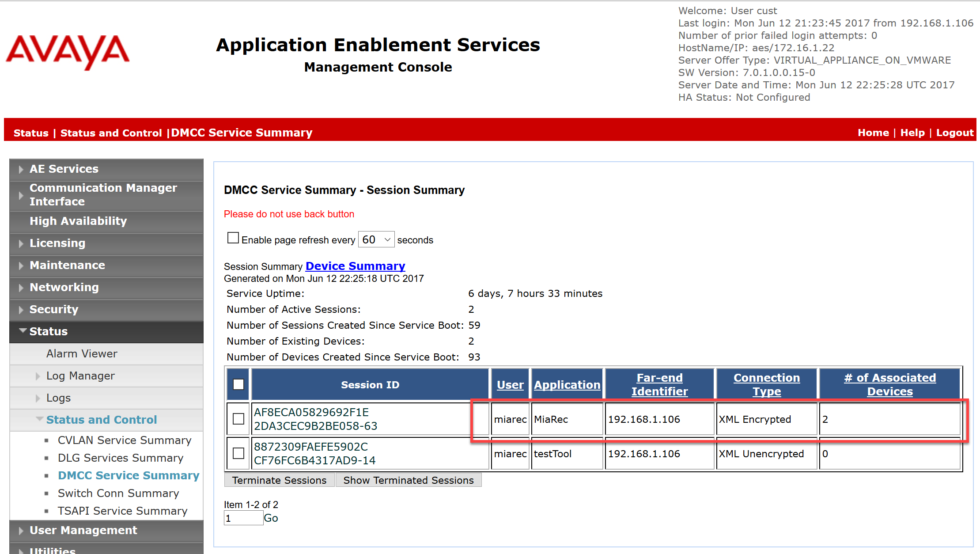Select session ID 8872309FAEFE5902C text
The width and height of the screenshot is (980, 554).
314,453
